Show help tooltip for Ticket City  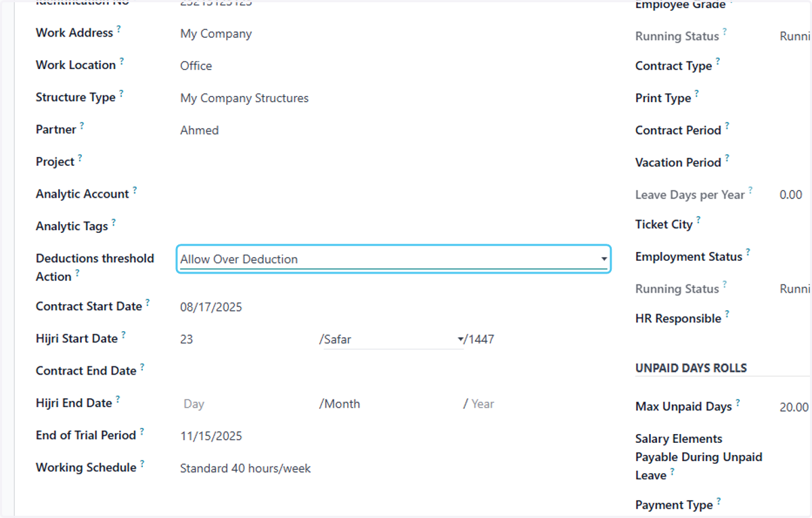698,220
